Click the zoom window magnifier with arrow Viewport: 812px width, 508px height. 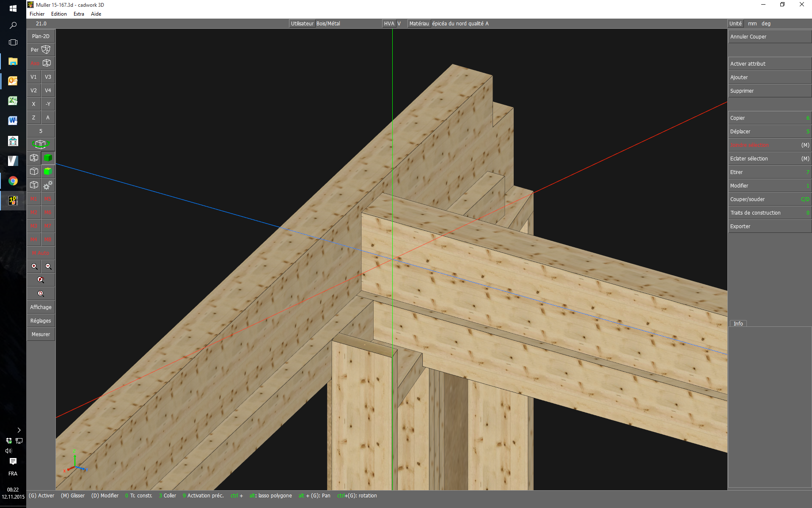tap(41, 280)
